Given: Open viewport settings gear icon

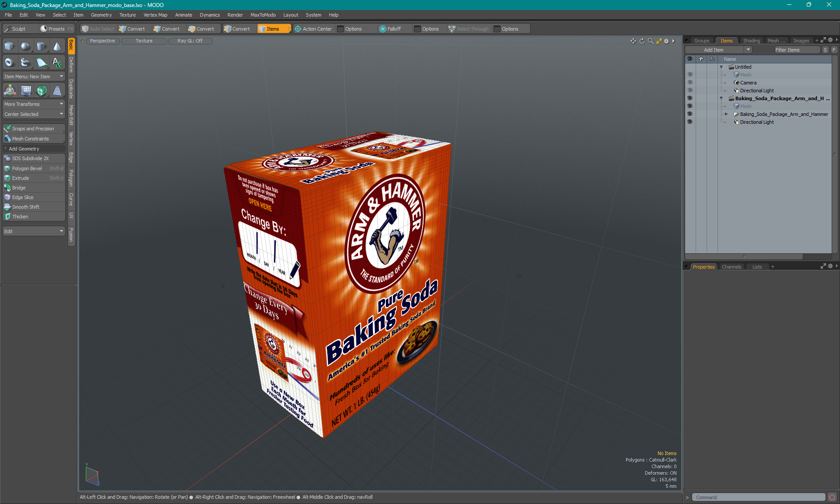Looking at the screenshot, I should 666,41.
